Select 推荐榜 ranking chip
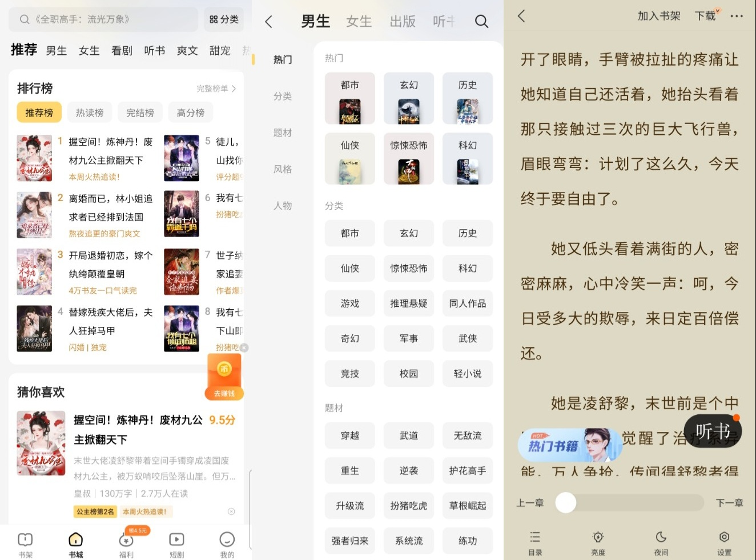The image size is (756, 560). click(39, 113)
